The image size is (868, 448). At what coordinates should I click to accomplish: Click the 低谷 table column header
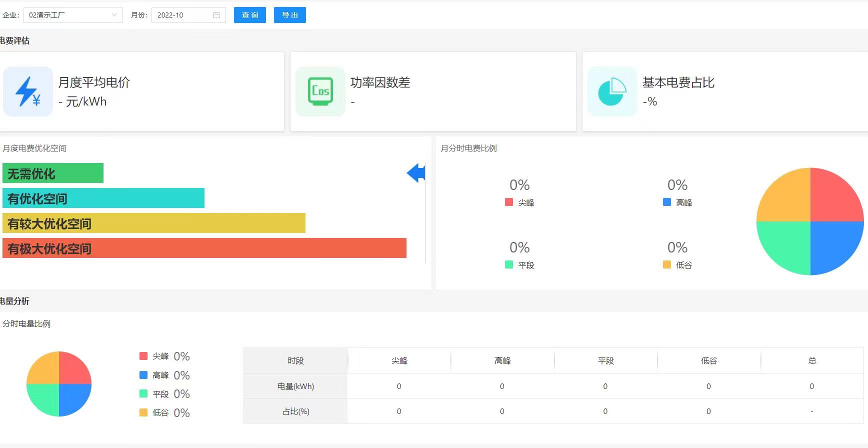pyautogui.click(x=709, y=360)
